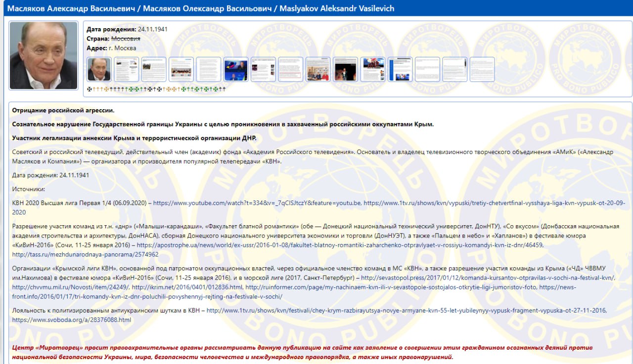
Task: Click the blue header title with the name
Action: (200, 9)
